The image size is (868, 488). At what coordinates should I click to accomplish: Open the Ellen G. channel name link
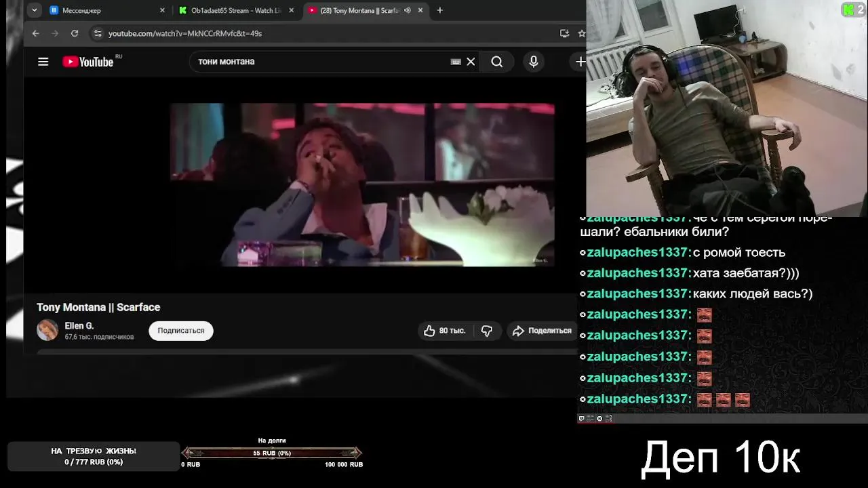click(x=79, y=326)
